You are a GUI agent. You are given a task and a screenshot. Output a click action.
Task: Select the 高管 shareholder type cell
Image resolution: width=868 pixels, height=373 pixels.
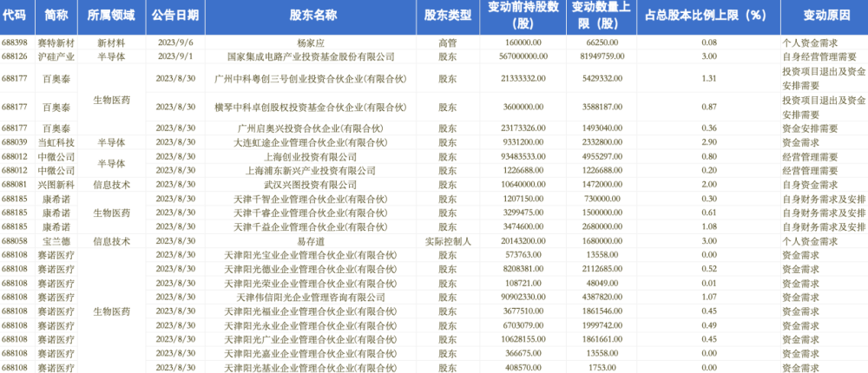[x=447, y=42]
